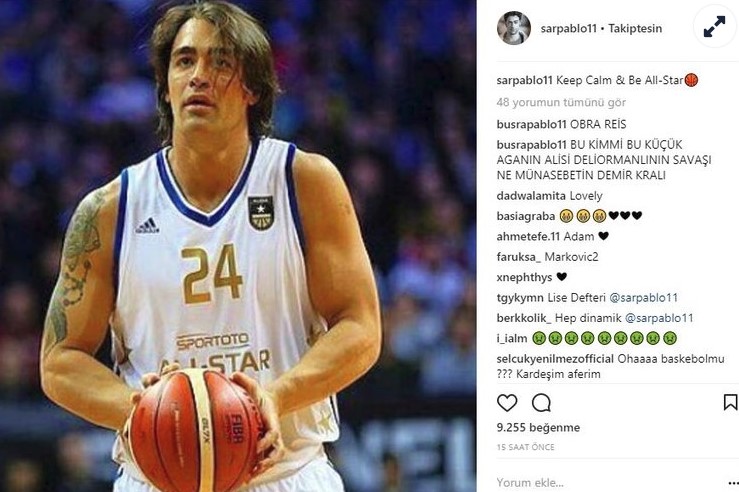Viewport: 739px width, 492px height.
Task: Visit basiagraba commenter profile
Action: tap(526, 216)
